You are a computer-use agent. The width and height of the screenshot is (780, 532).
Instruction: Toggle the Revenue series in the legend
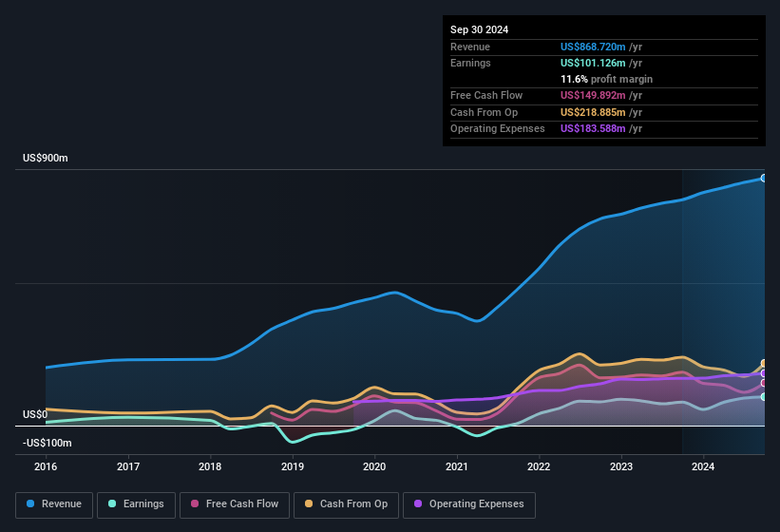point(54,504)
